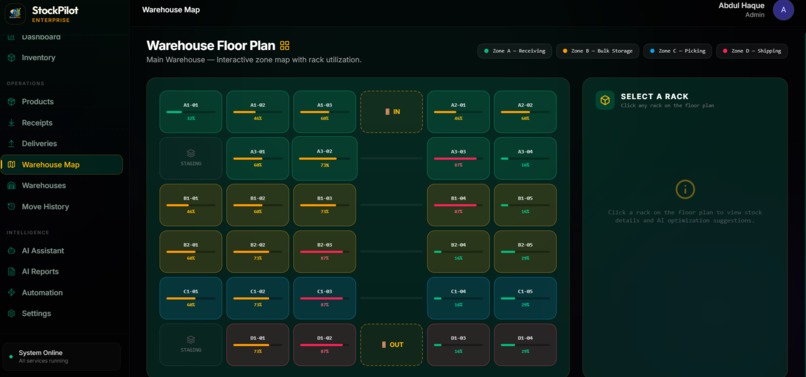Click the Deliveries upload-arrow icon
Image resolution: width=806 pixels, height=377 pixels.
[x=11, y=143]
